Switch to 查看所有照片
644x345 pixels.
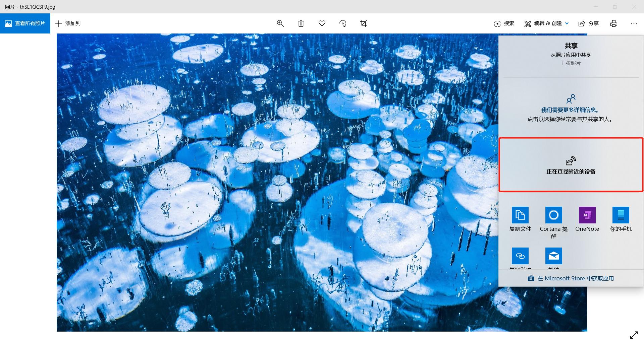25,23
